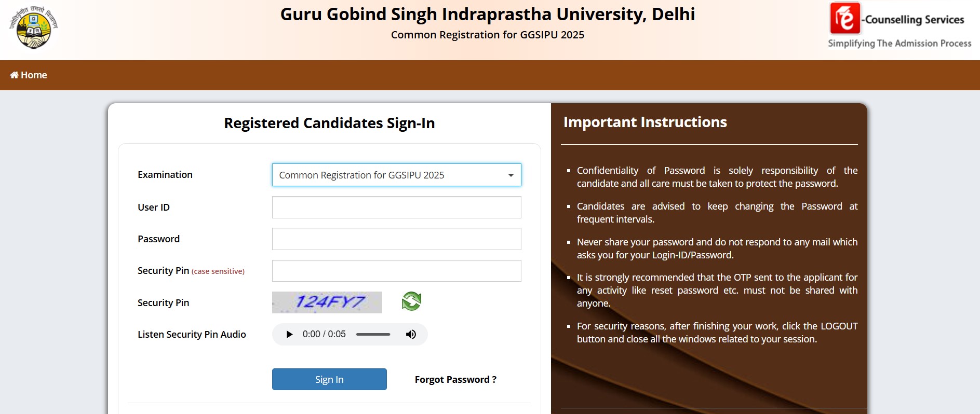This screenshot has height=414, width=980.
Task: Click the audio time display 0:00 / 0:05
Action: (324, 334)
